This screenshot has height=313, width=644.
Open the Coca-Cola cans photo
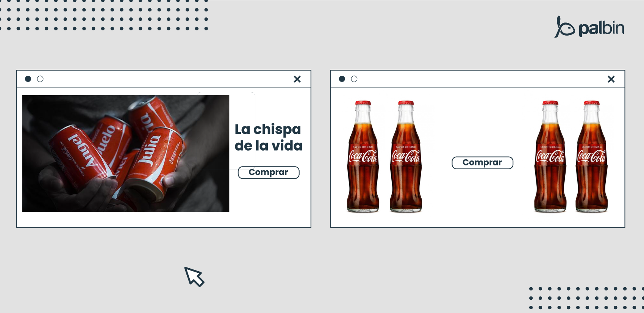(126, 153)
